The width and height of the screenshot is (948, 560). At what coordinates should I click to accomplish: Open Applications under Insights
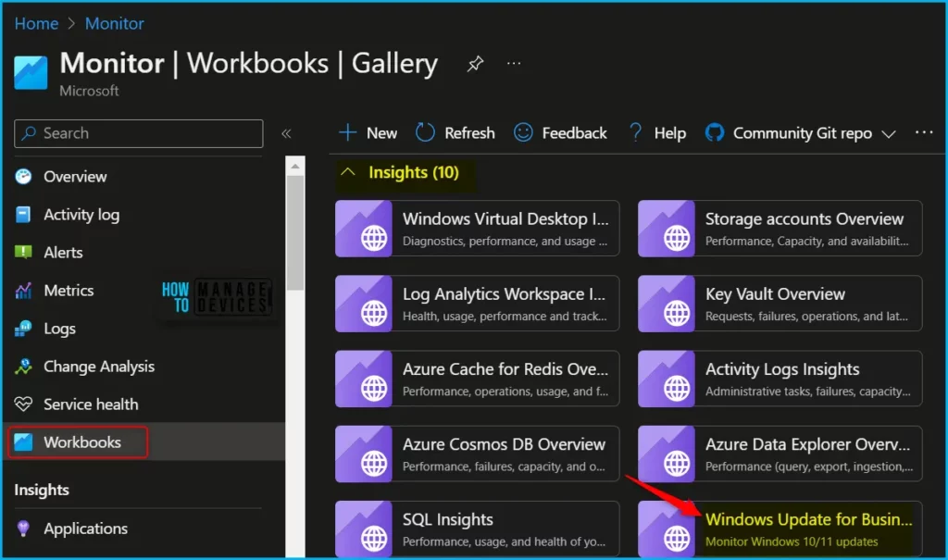pos(85,529)
